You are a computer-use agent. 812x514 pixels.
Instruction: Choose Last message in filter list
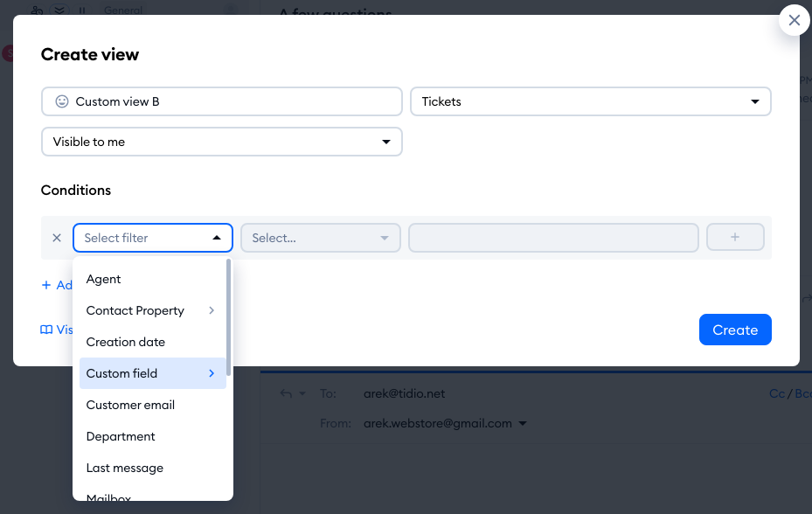click(125, 468)
